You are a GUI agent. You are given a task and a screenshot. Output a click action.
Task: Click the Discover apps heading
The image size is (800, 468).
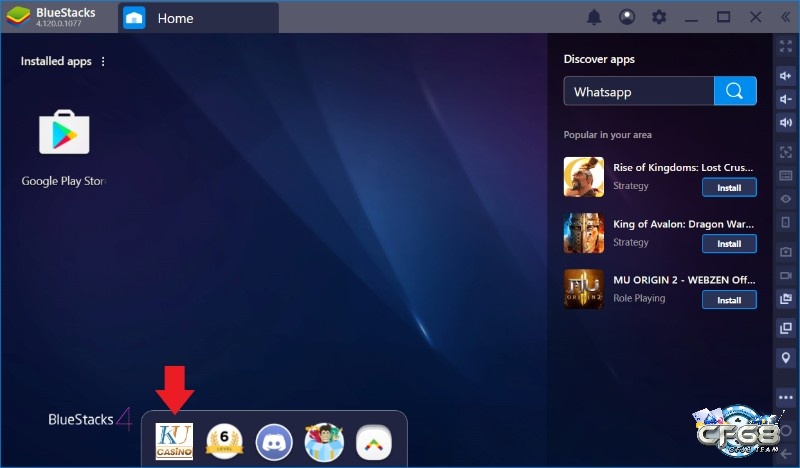click(599, 59)
